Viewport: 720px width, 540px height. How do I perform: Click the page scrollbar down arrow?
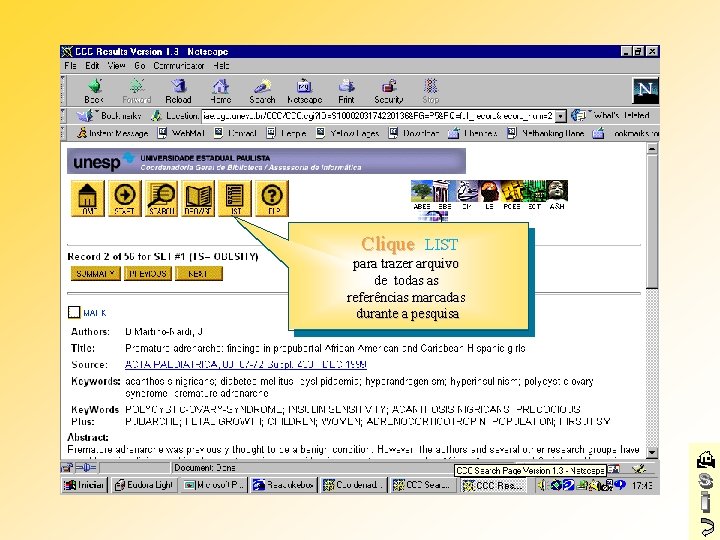click(x=652, y=452)
